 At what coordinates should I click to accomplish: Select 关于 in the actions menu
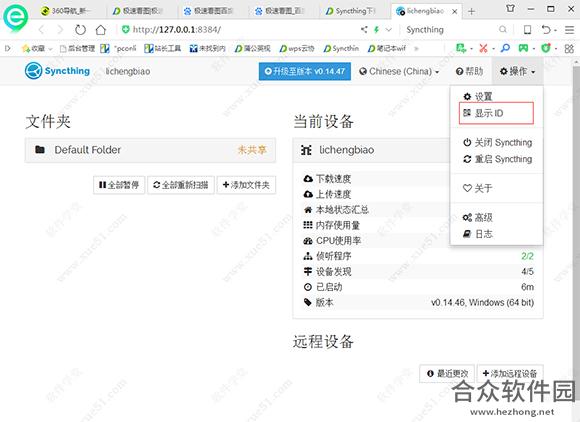(x=496, y=188)
